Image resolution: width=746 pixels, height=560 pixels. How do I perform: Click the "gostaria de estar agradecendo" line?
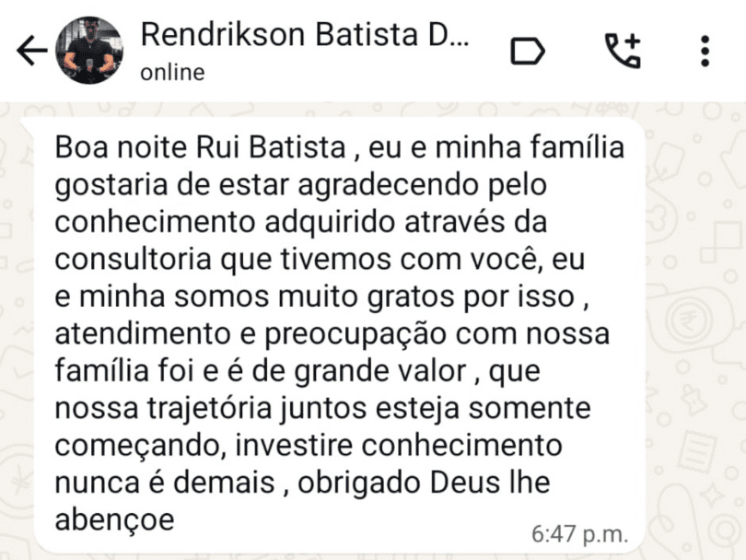(x=301, y=184)
